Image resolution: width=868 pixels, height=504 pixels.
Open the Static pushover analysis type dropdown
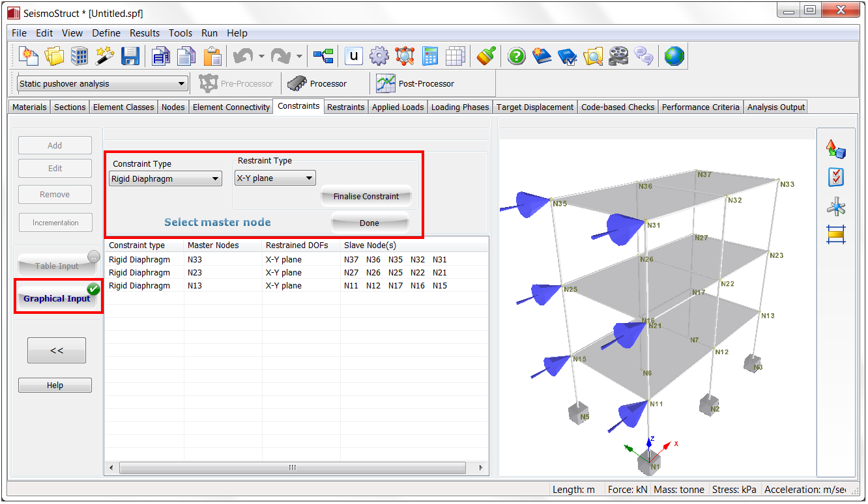click(102, 83)
